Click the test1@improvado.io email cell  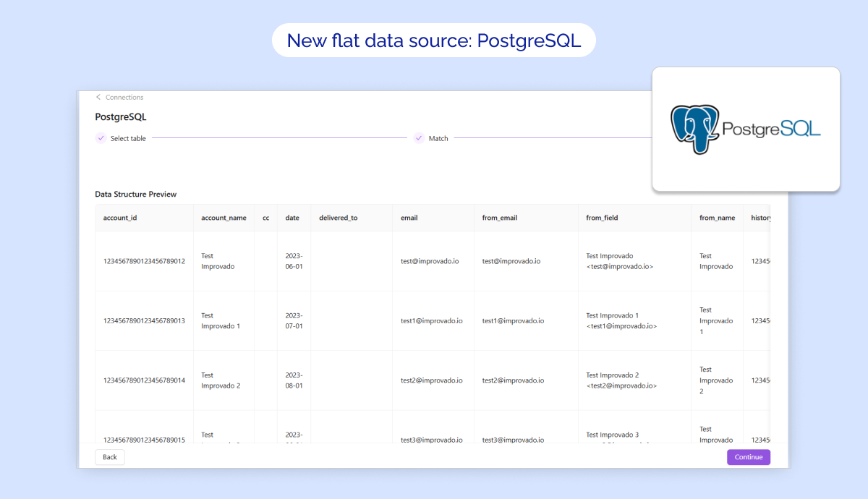[431, 320]
